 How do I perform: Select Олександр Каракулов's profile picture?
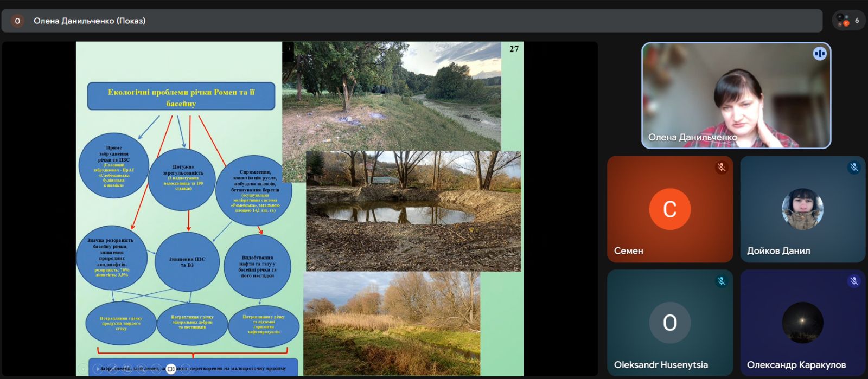pos(802,323)
